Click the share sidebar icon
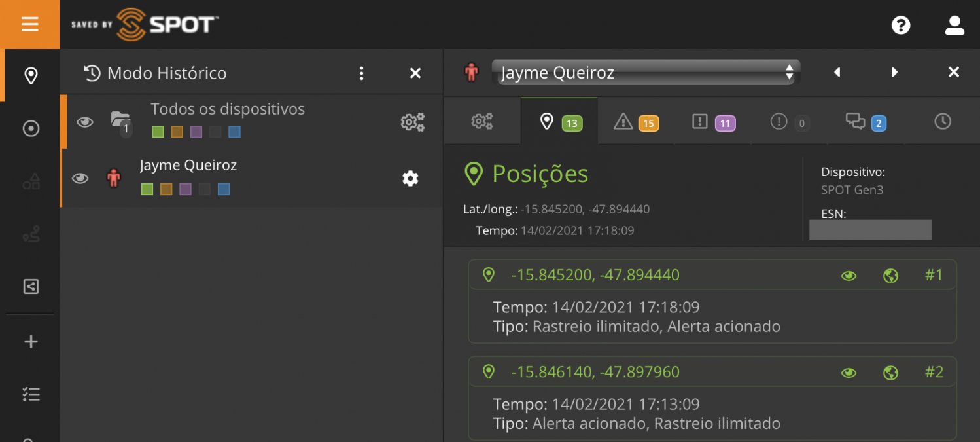The image size is (980, 442). (x=31, y=286)
